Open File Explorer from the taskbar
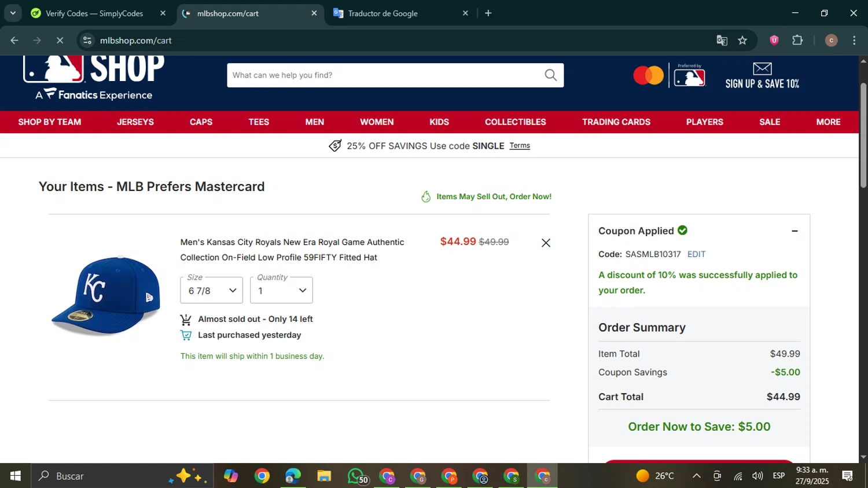The width and height of the screenshot is (868, 488). 324,476
